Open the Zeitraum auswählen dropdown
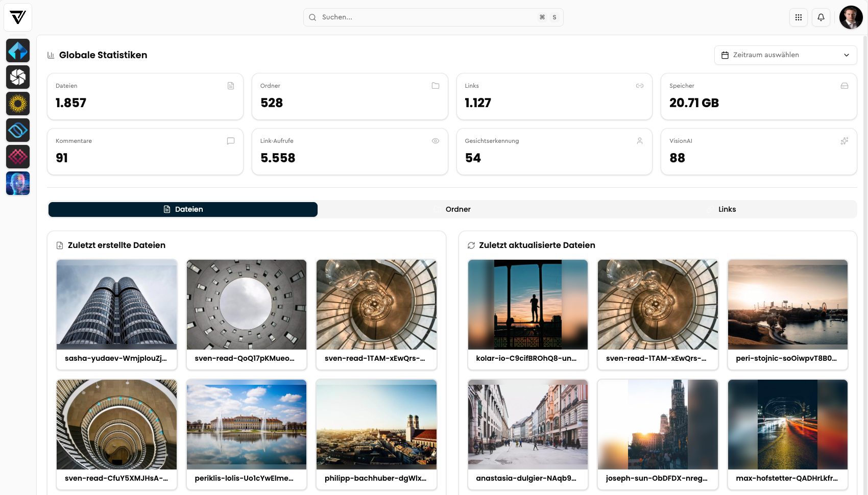 786,55
